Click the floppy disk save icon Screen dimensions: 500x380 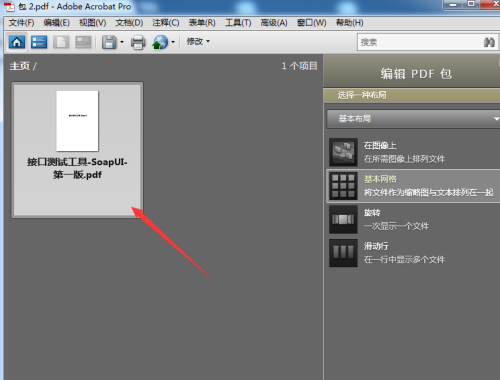point(109,42)
